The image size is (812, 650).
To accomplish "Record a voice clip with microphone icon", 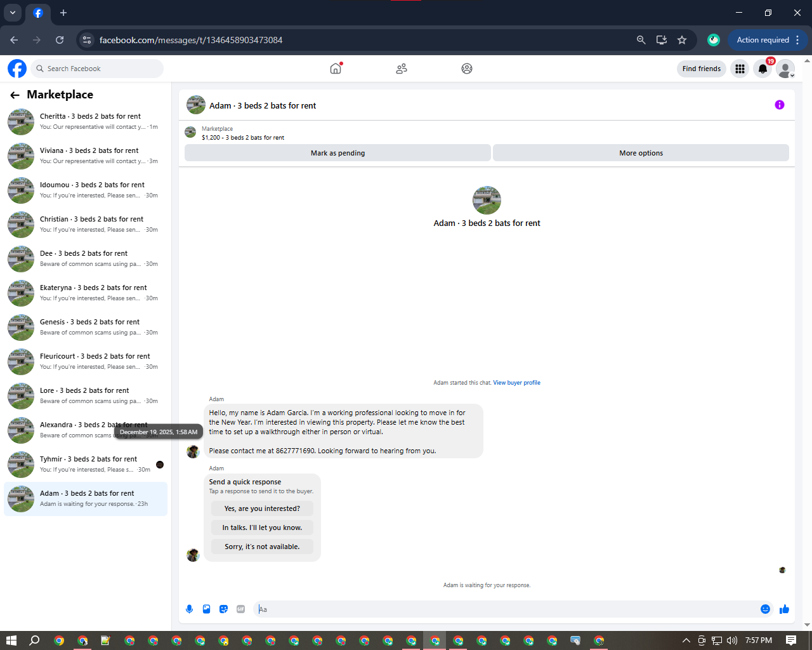I will click(x=189, y=609).
